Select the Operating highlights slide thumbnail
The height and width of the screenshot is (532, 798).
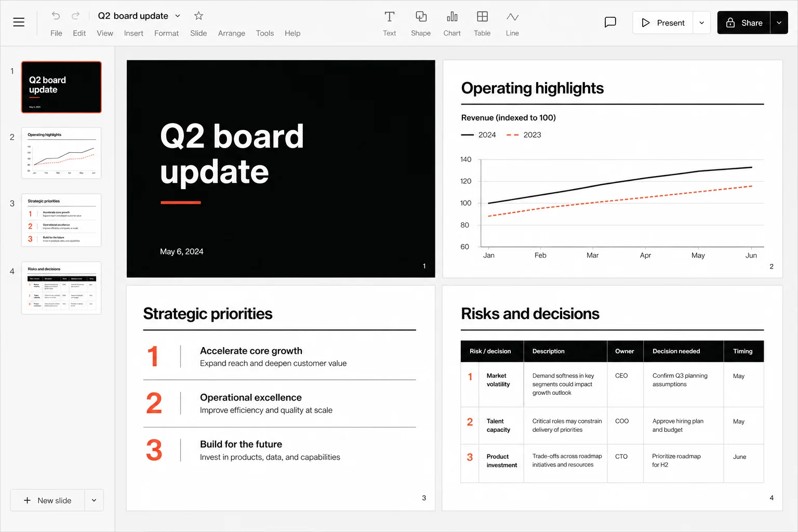point(61,153)
